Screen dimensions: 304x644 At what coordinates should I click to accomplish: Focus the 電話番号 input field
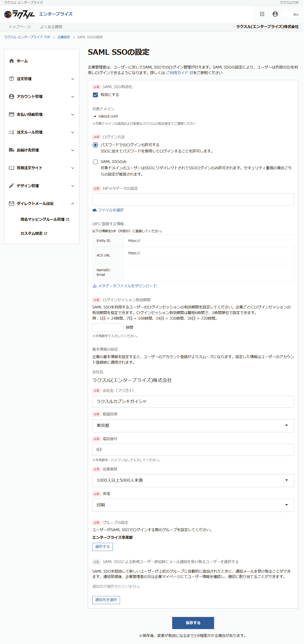193,450
